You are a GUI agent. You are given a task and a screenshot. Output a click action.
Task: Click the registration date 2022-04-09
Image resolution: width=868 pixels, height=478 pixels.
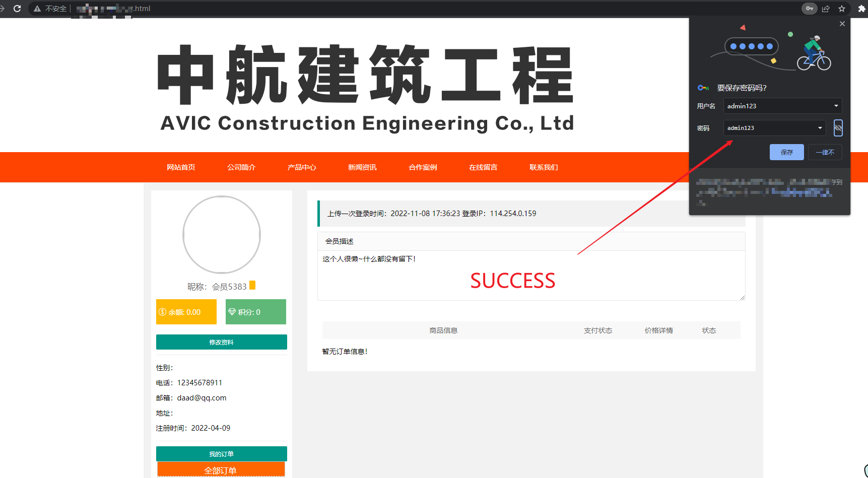click(x=211, y=428)
